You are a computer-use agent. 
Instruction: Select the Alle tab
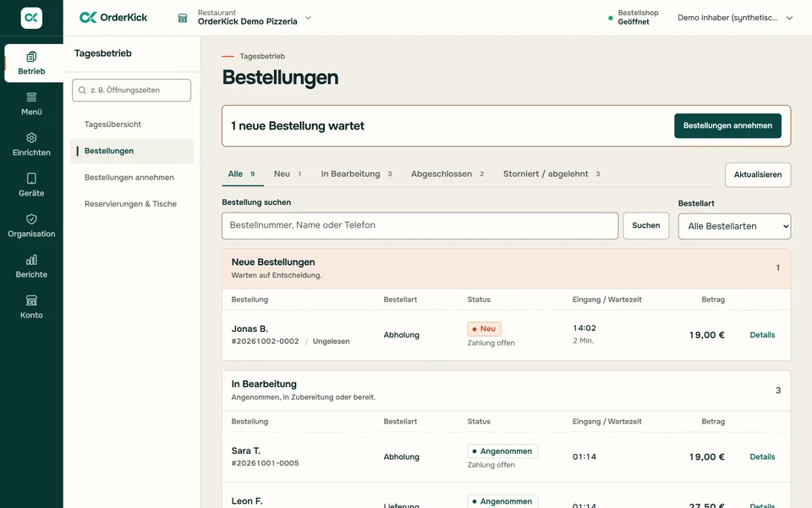click(x=242, y=174)
